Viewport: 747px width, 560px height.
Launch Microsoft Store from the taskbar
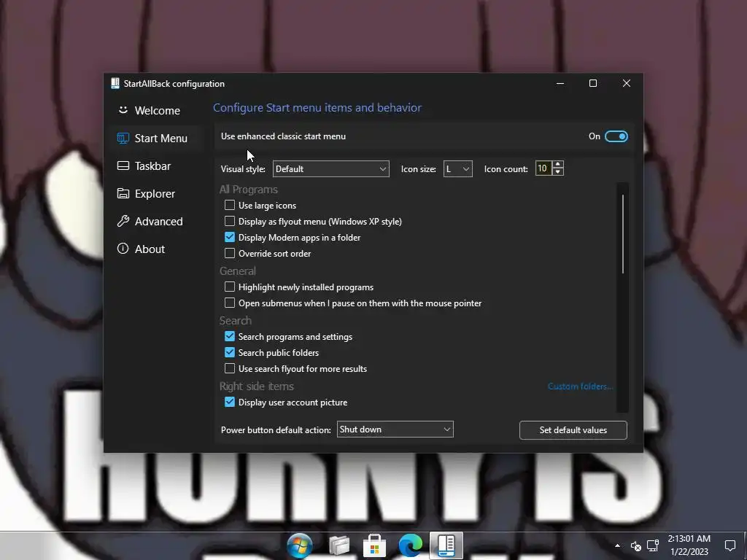[374, 545]
